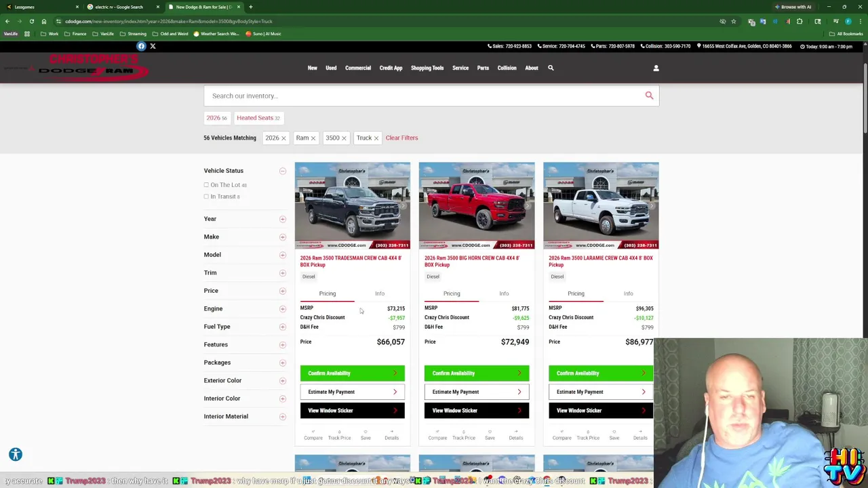Apply the 2026 56 suggestion chip
Image resolution: width=868 pixels, height=488 pixels.
click(x=217, y=118)
